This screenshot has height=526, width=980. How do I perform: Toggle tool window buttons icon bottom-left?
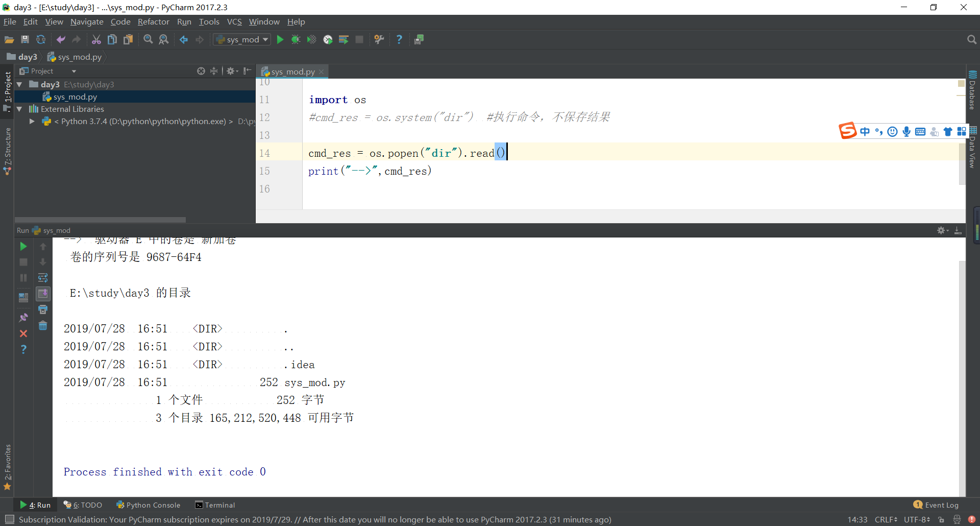point(9,519)
